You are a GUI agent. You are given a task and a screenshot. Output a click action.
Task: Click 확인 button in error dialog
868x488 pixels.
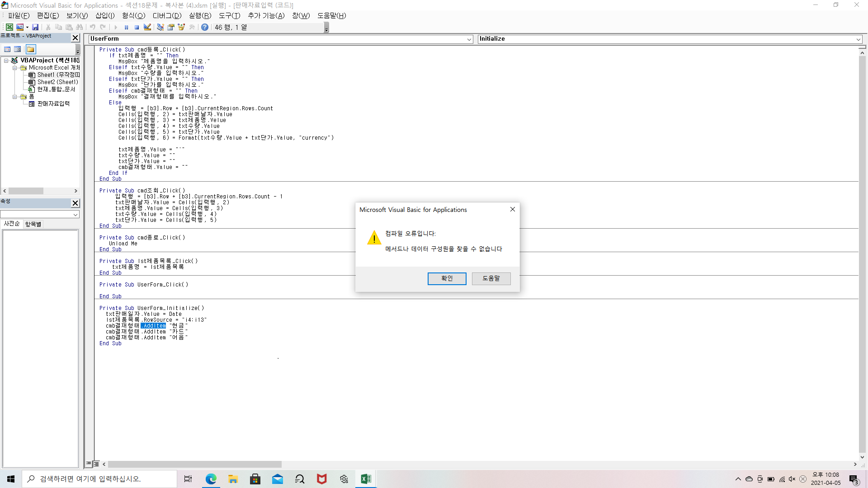447,278
